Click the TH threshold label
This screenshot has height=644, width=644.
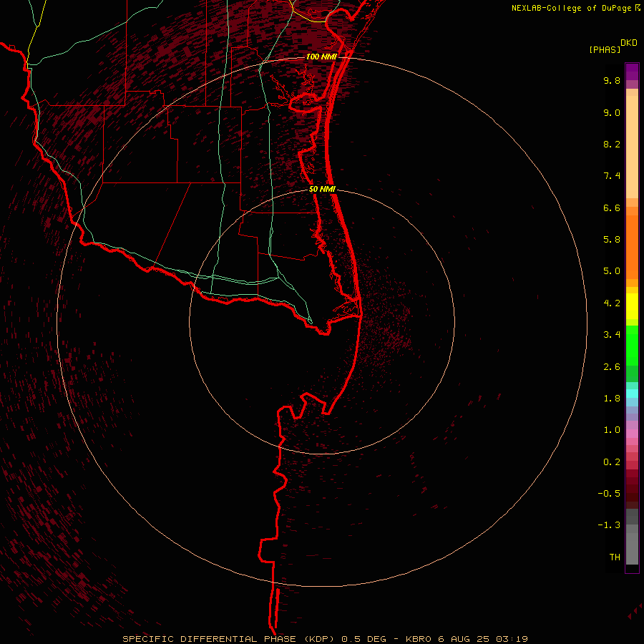615,557
